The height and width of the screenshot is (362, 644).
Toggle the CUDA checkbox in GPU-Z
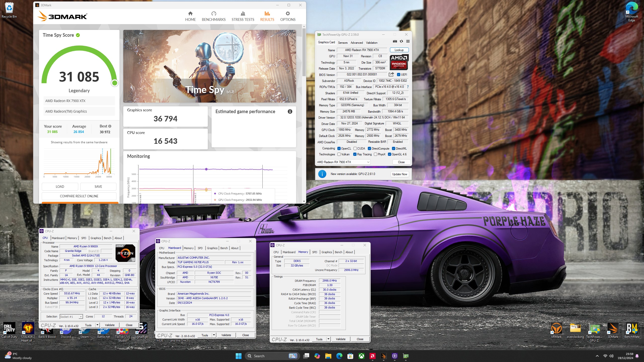tap(355, 149)
